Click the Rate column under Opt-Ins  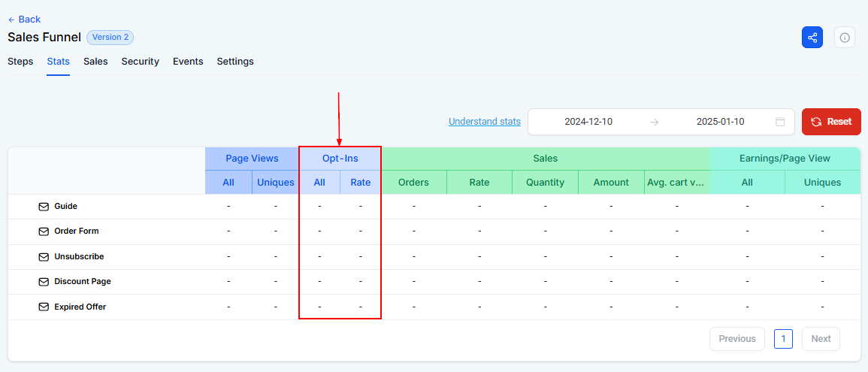(x=361, y=182)
